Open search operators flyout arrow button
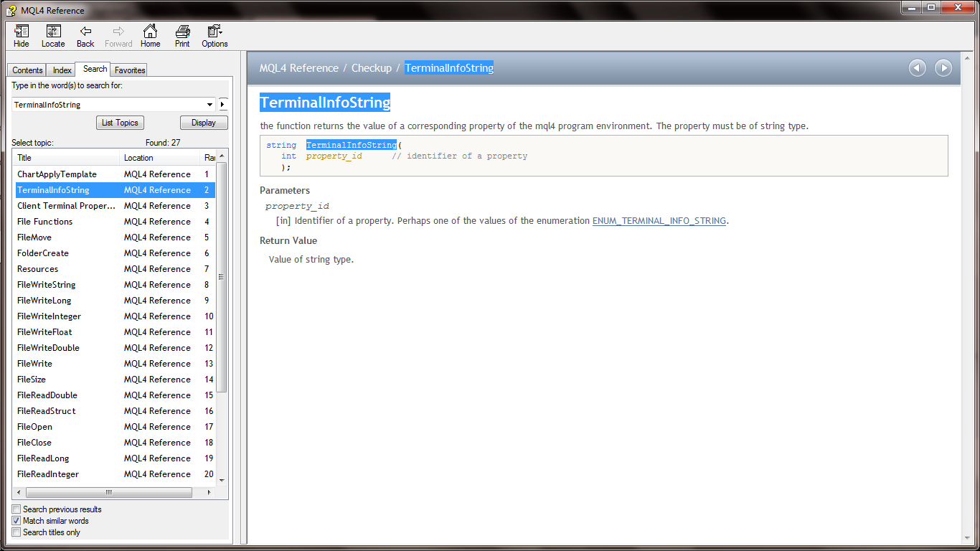 tap(223, 105)
